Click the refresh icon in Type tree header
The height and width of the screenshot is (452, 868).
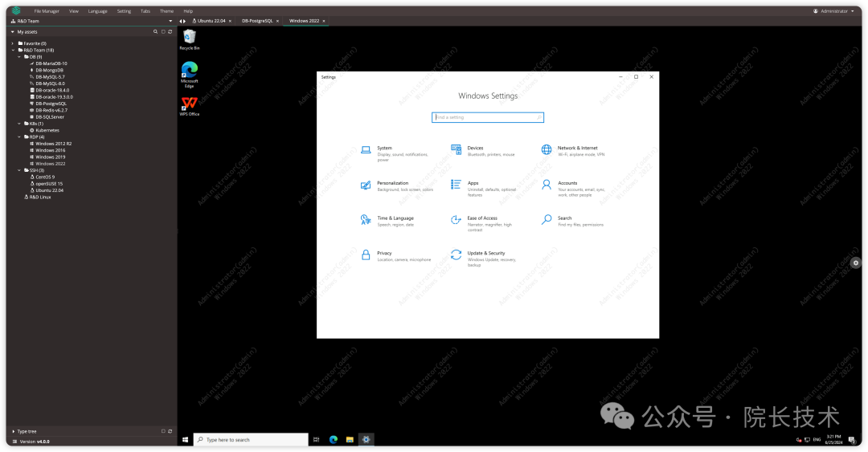point(170,431)
